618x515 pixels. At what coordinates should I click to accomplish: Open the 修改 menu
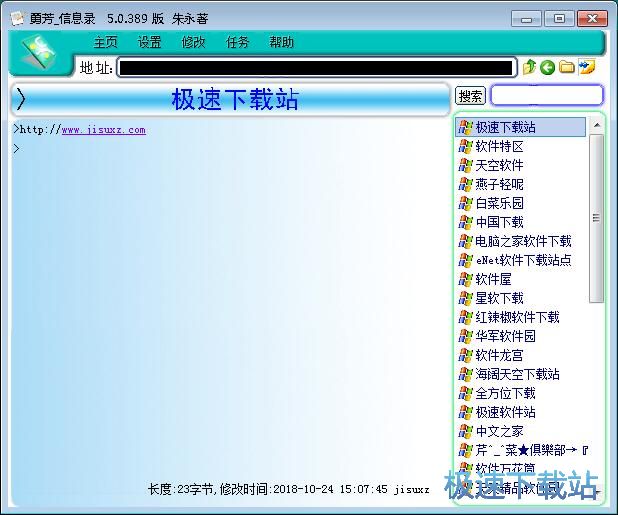click(x=193, y=42)
